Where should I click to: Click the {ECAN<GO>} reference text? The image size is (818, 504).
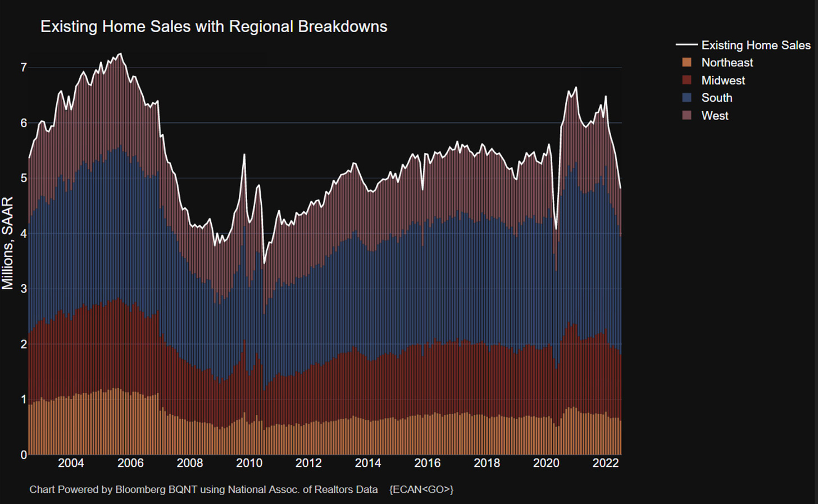click(421, 489)
